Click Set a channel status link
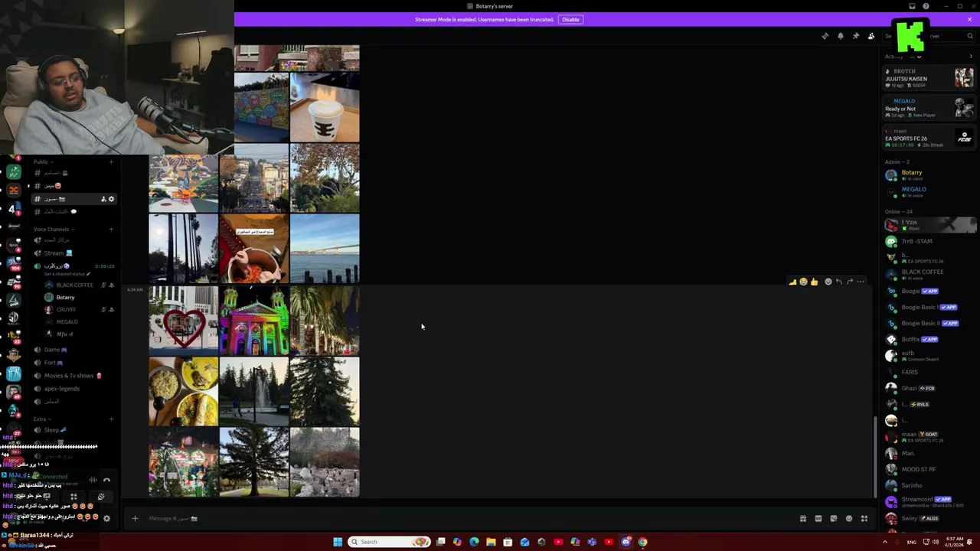Screen dimensions: 980x551 click(67, 274)
